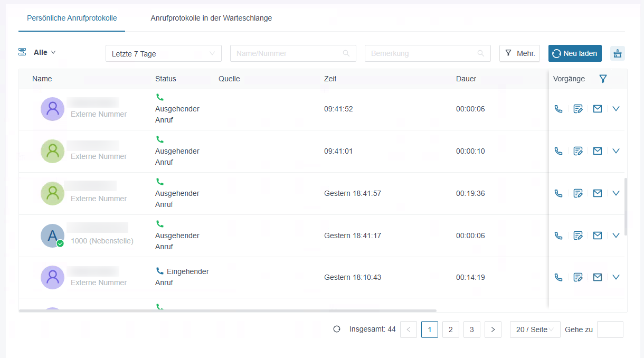Image resolution: width=644 pixels, height=358 pixels.
Task: Click the clear logs broom icon
Action: (x=618, y=53)
